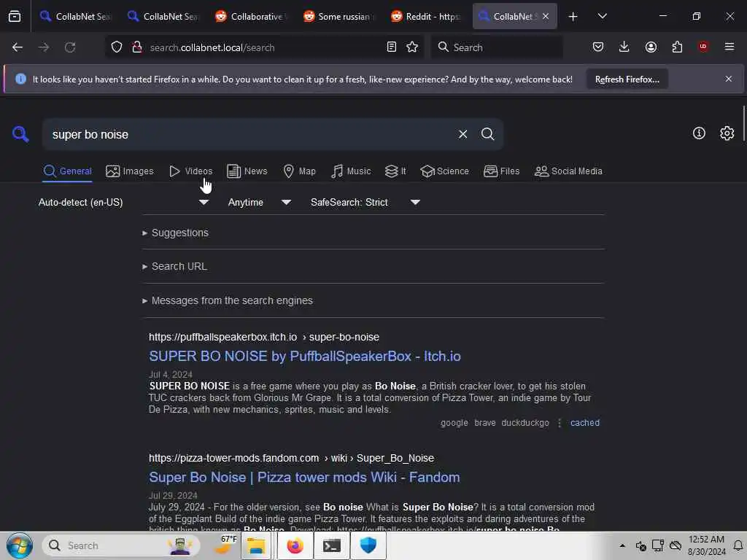Close the active CollabNet tab

546,16
